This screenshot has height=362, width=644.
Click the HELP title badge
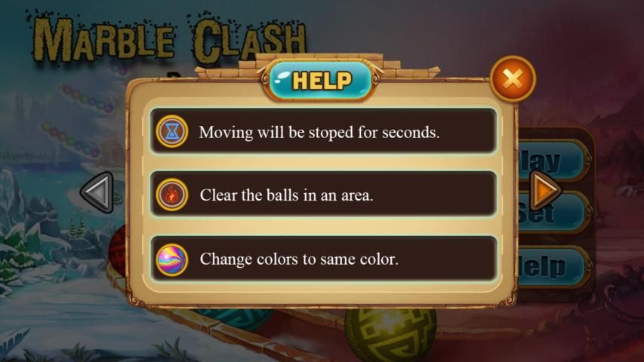320,80
